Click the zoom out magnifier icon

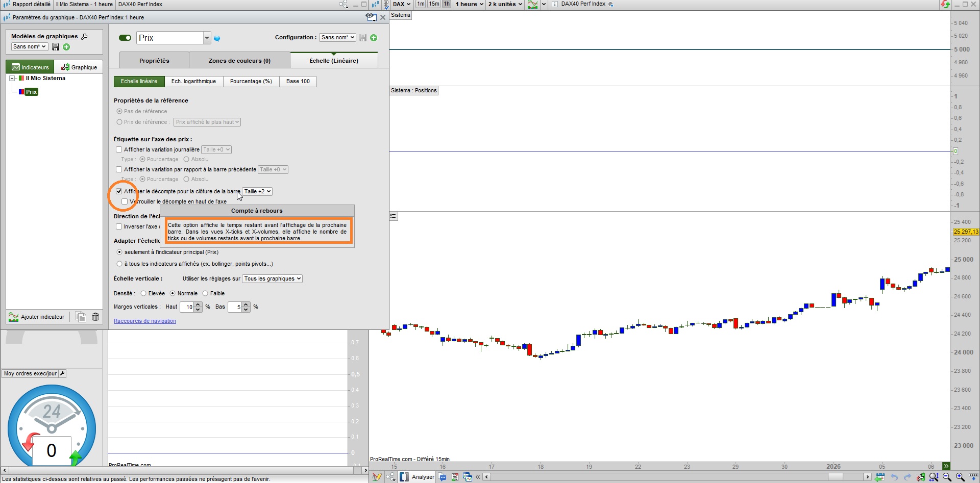click(x=947, y=477)
